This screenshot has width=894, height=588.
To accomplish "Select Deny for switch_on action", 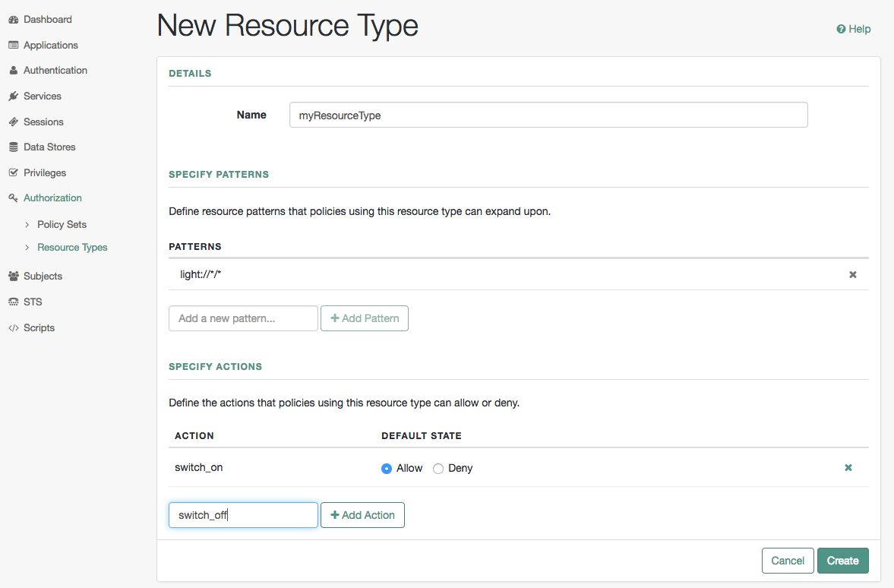I will (438, 468).
